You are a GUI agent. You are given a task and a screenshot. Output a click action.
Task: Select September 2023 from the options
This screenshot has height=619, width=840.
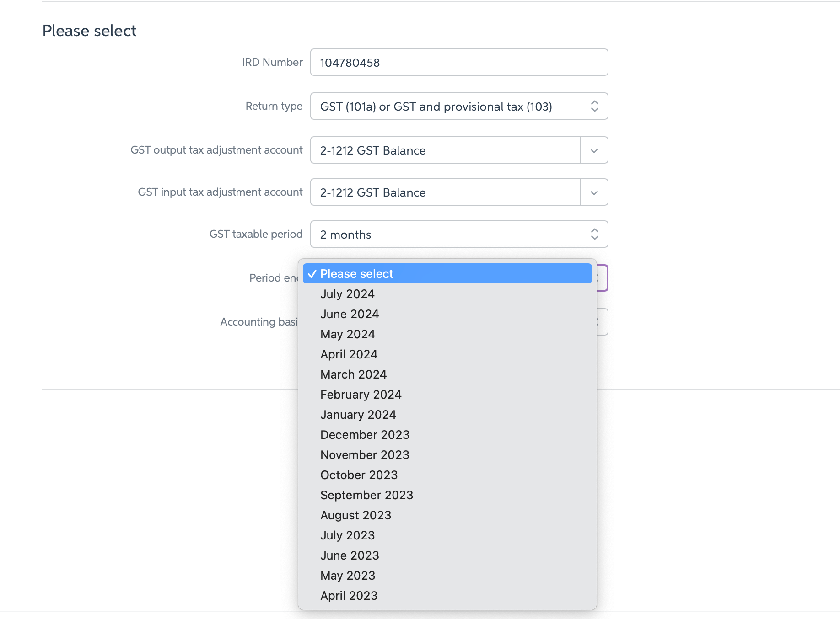[366, 495]
